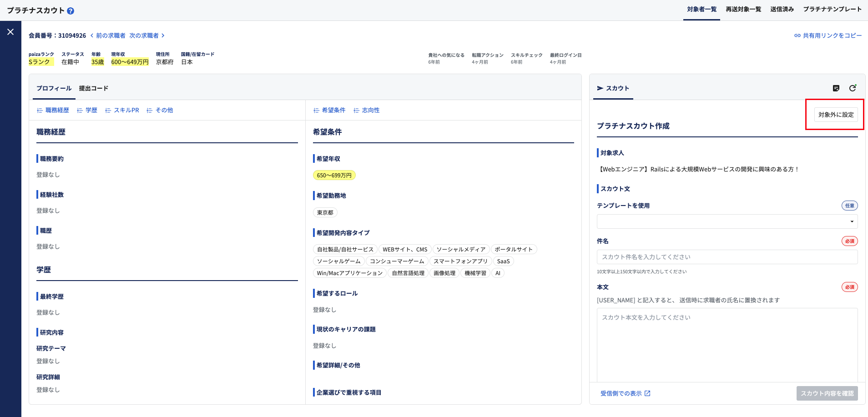Click into the スカウト本文 text area
Image resolution: width=868 pixels, height=417 pixels.
(727, 345)
